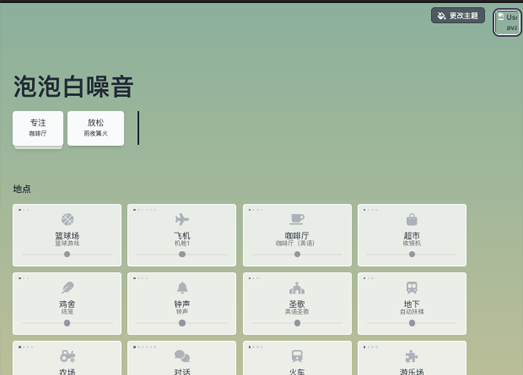Set the 飞机 volume slider

182,254
